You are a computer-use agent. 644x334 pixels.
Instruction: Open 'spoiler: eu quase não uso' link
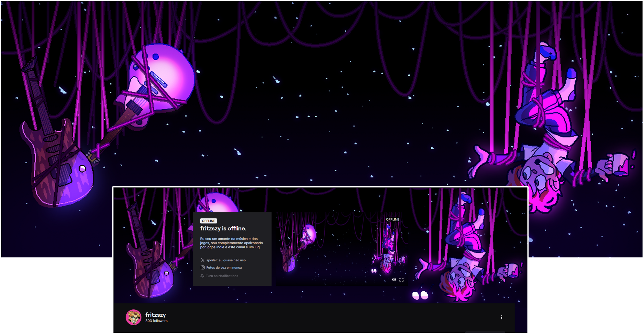pyautogui.click(x=226, y=260)
